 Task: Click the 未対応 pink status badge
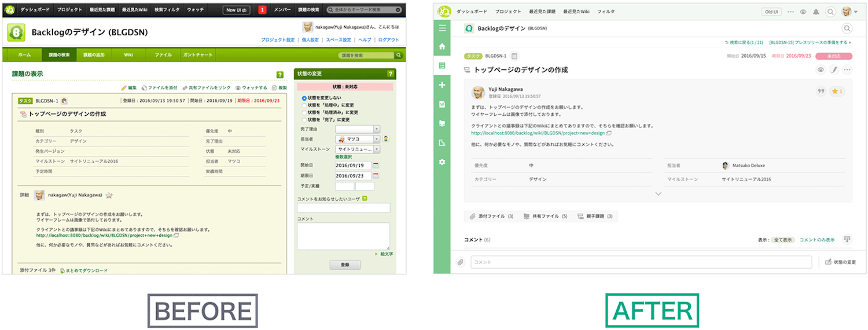833,56
